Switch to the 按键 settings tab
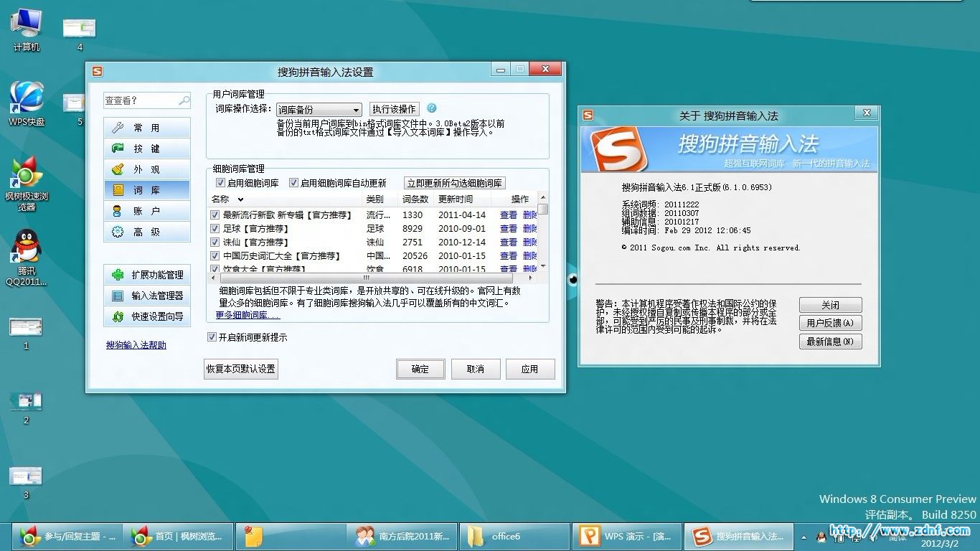Image resolution: width=980 pixels, height=551 pixels. coord(147,149)
